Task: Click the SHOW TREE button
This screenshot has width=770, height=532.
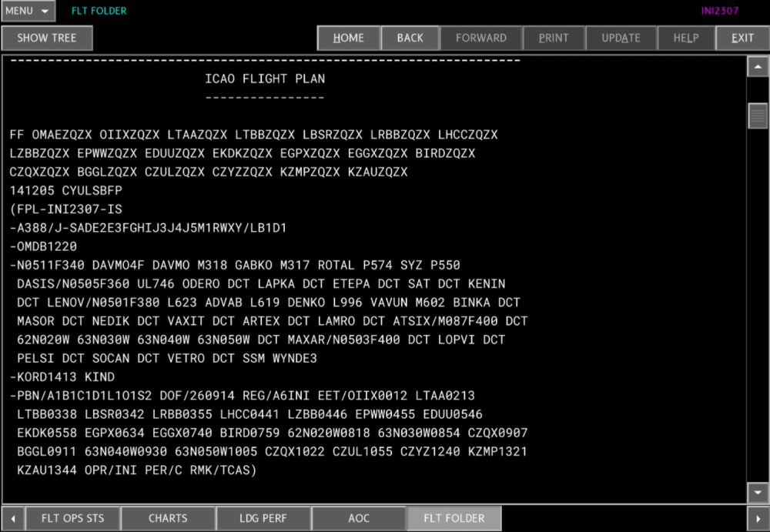Action: coord(47,38)
